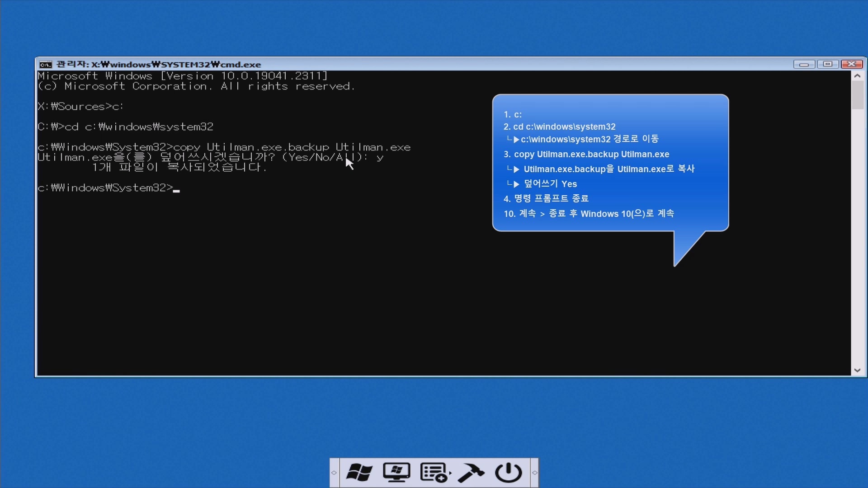
Task: Click the hammer tool icon
Action: 471,473
